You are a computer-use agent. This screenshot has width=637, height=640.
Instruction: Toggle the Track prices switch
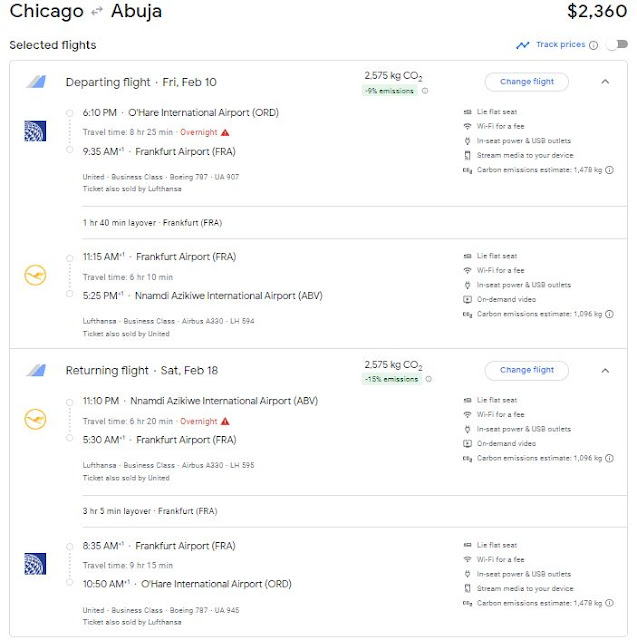coord(617,45)
